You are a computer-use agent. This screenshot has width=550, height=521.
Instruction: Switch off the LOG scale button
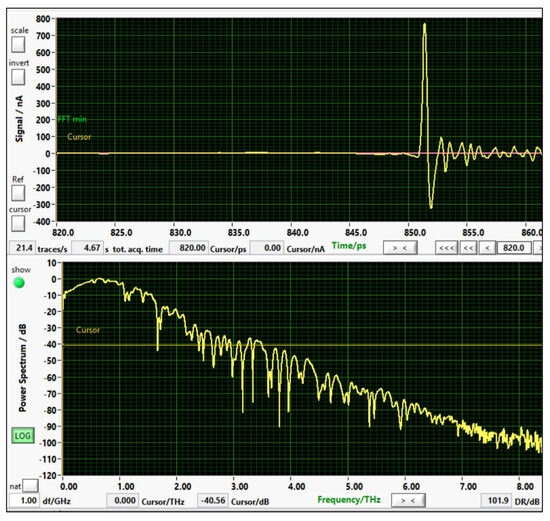click(23, 436)
